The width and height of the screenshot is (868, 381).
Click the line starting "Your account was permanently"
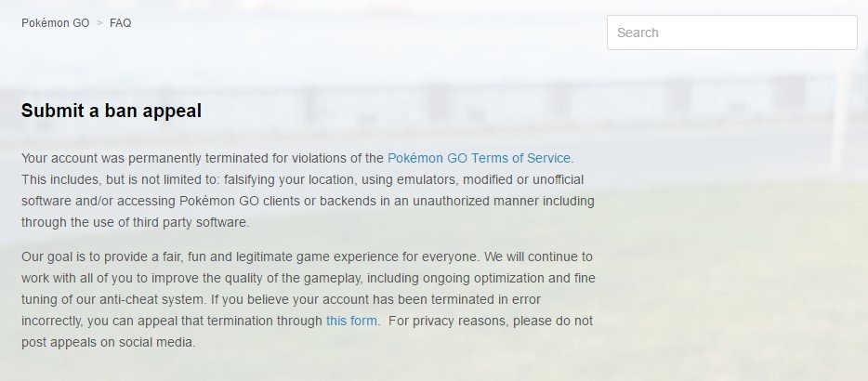click(x=297, y=158)
